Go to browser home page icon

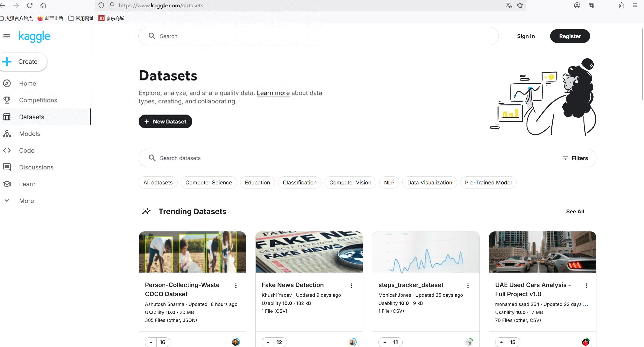pos(43,5)
